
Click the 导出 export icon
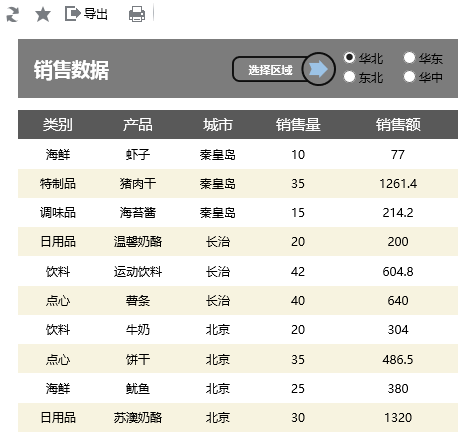(x=72, y=14)
